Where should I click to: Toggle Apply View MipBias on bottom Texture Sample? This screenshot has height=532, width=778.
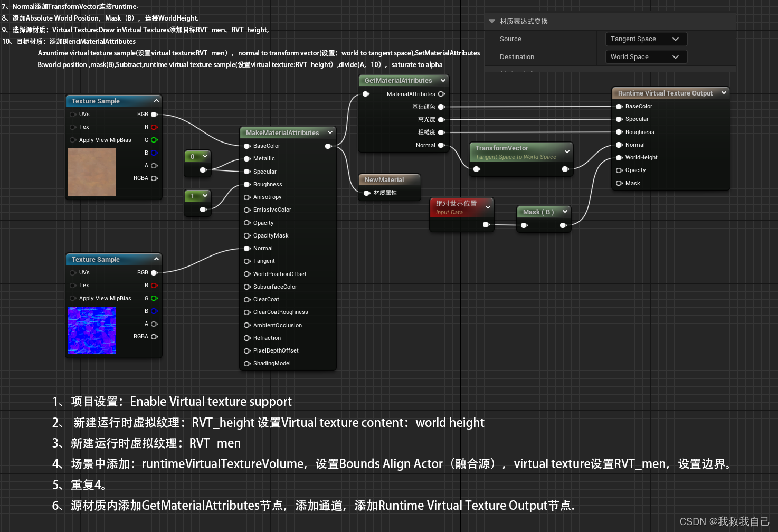[x=73, y=298]
